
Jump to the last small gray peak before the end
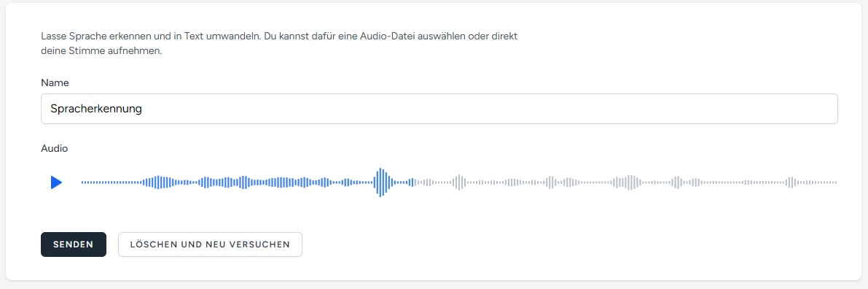click(791, 182)
